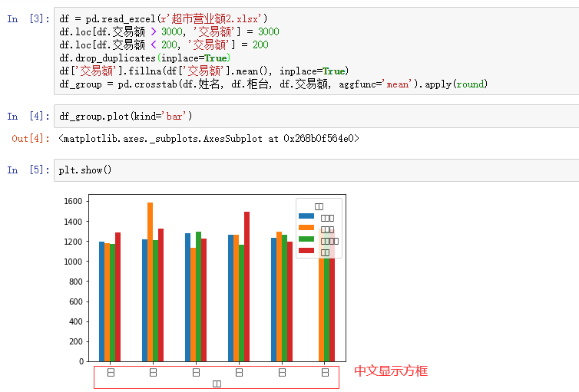Click the red legend color swatch
Screen dimensions: 579x392
coord(306,250)
